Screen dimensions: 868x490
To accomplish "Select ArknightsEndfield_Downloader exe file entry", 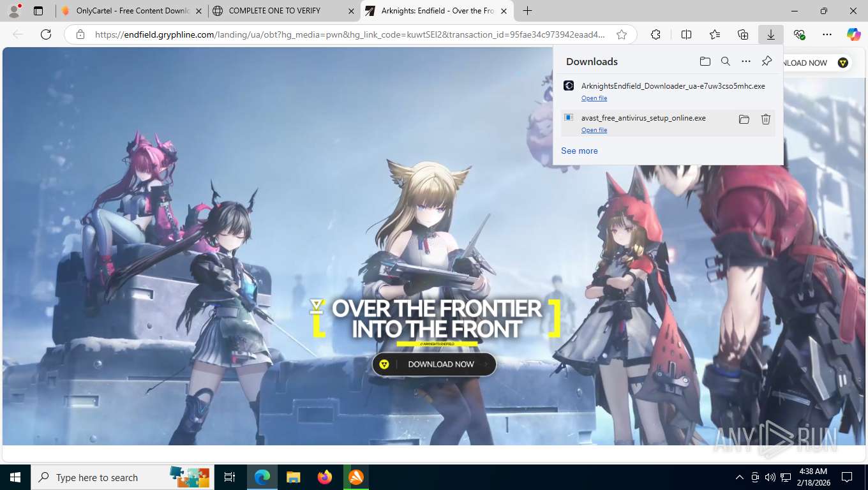I will coord(668,91).
